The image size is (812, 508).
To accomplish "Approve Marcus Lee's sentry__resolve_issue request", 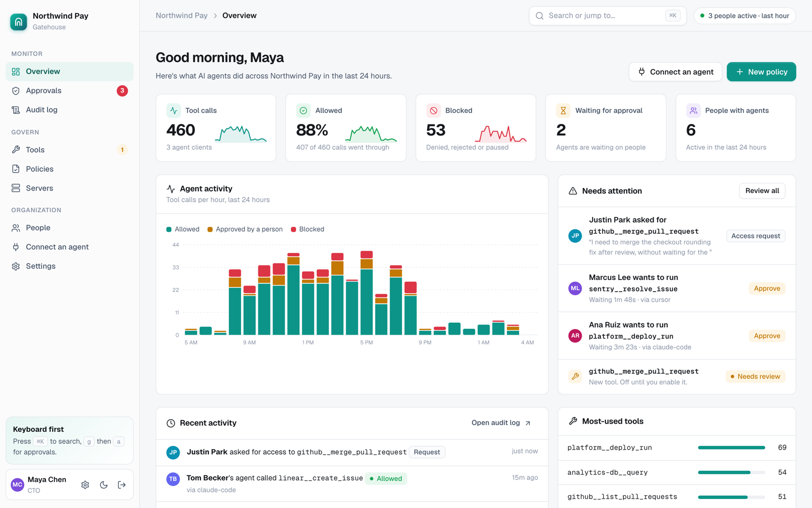I will point(767,289).
